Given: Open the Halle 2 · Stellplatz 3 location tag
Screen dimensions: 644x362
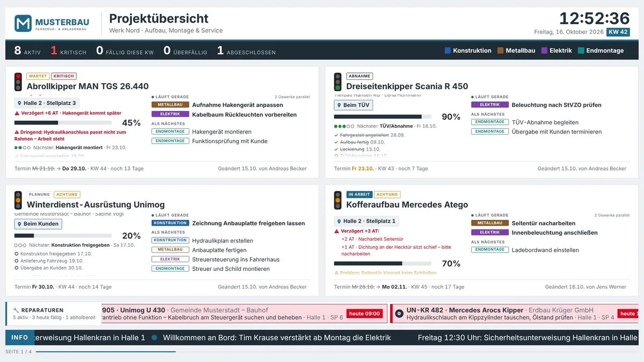Looking at the screenshot, I should coord(47,103).
